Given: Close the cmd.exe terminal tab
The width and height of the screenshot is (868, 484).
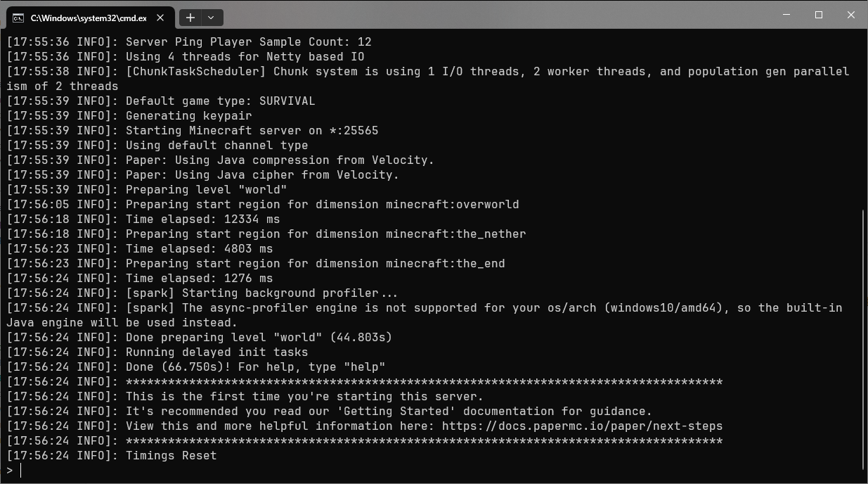Looking at the screenshot, I should (x=161, y=18).
